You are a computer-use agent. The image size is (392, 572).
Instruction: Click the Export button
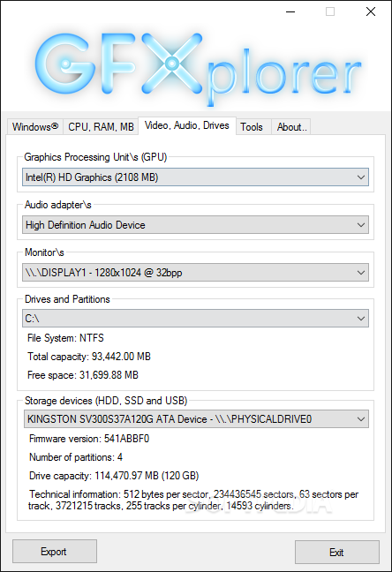(x=55, y=552)
